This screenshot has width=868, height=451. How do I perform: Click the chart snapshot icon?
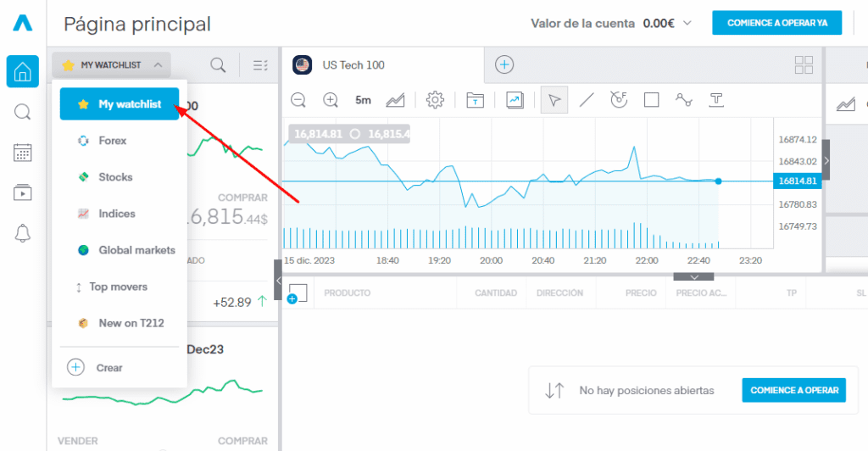(x=515, y=100)
